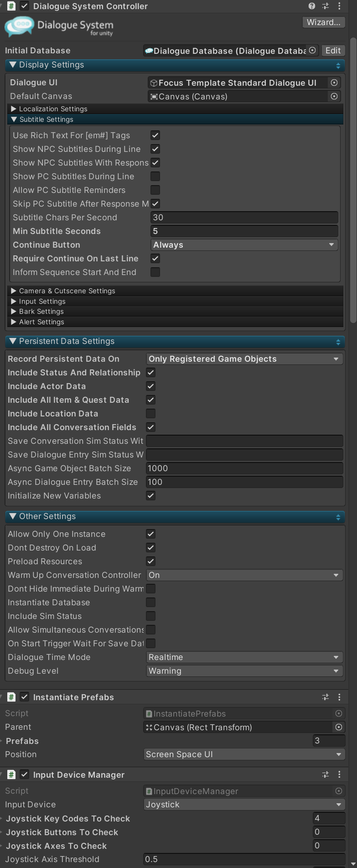Open Record Persistent Data On dropdown
Image resolution: width=357 pixels, height=868 pixels.
244,359
